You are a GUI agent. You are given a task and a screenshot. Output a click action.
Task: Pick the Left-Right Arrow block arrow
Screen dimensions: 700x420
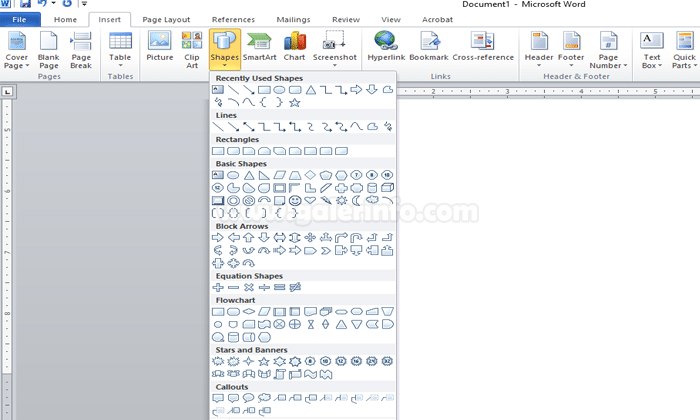click(279, 237)
